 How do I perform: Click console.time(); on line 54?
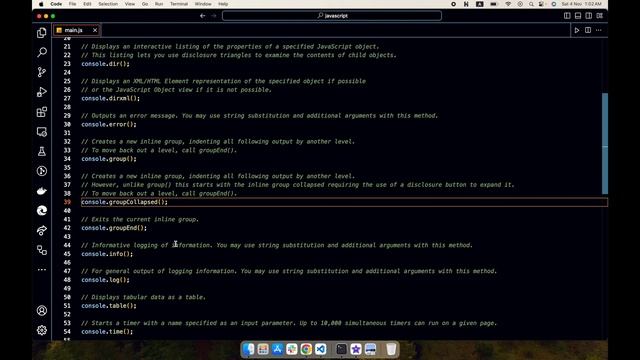coord(107,332)
